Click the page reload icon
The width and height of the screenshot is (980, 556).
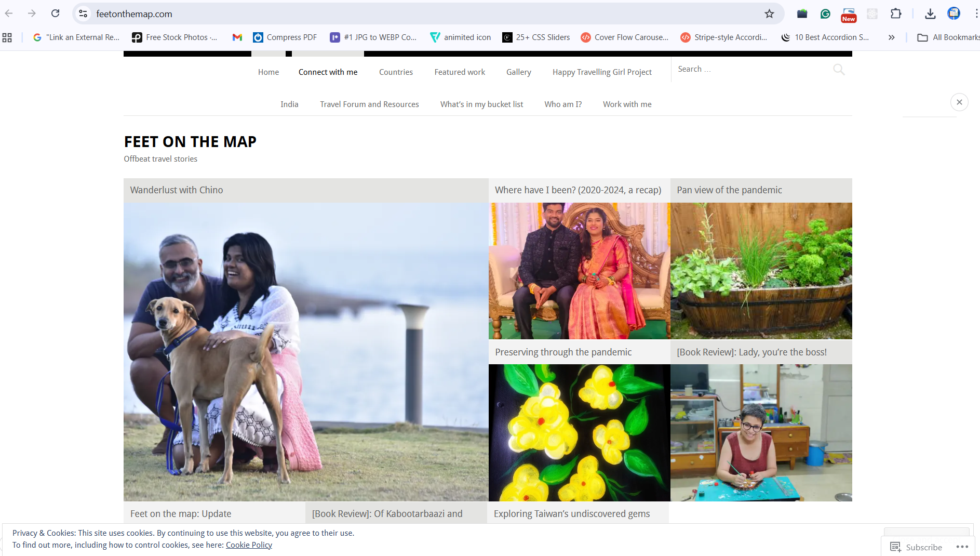(56, 14)
